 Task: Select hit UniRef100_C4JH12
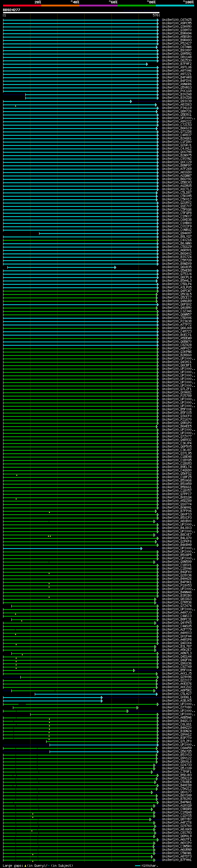click(177, 149)
